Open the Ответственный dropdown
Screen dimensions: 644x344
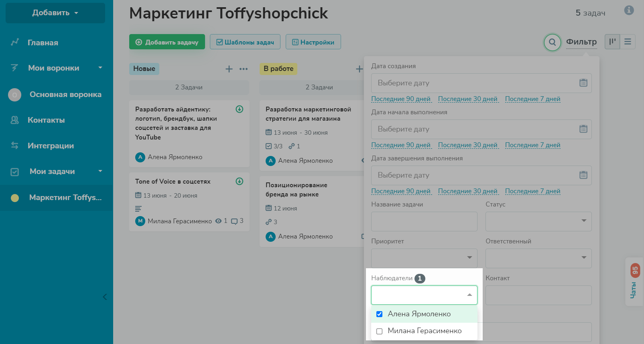tap(538, 258)
